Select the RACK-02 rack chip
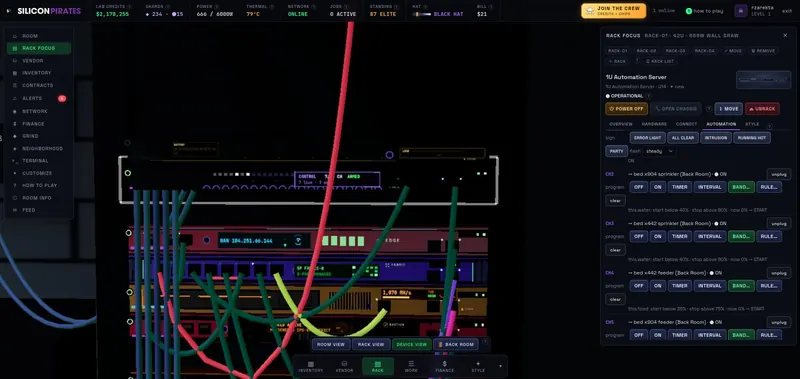The image size is (800, 379). [646, 51]
